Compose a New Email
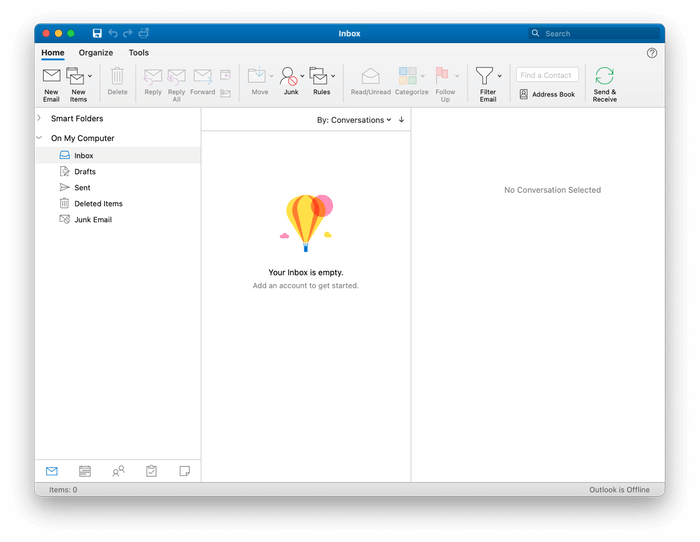 51,84
